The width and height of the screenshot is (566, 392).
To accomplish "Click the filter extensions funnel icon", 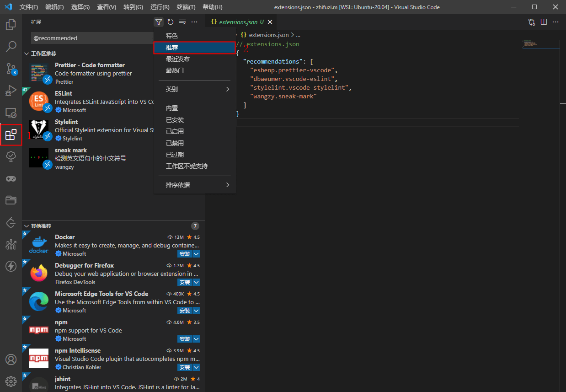I will [x=159, y=22].
